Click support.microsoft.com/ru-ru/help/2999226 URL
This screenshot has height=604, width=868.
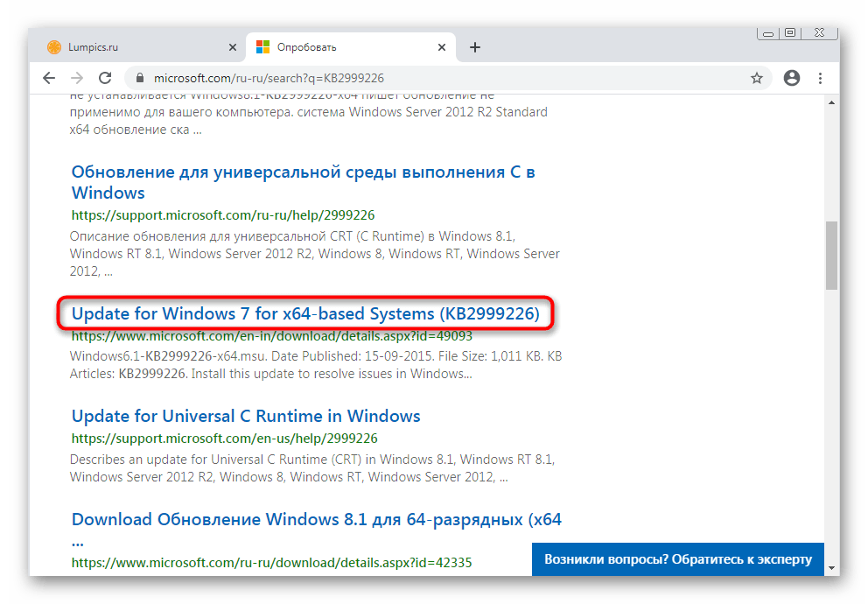223,214
